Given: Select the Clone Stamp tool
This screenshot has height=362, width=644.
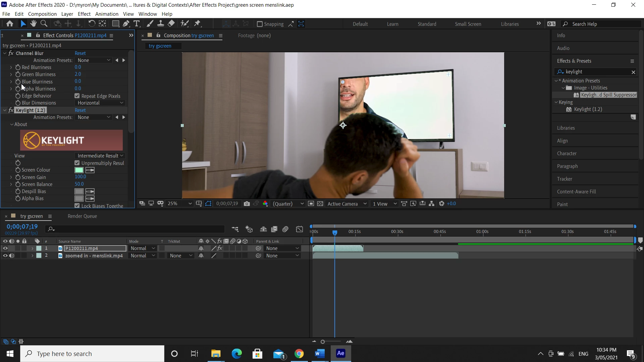Looking at the screenshot, I should pos(161,23).
